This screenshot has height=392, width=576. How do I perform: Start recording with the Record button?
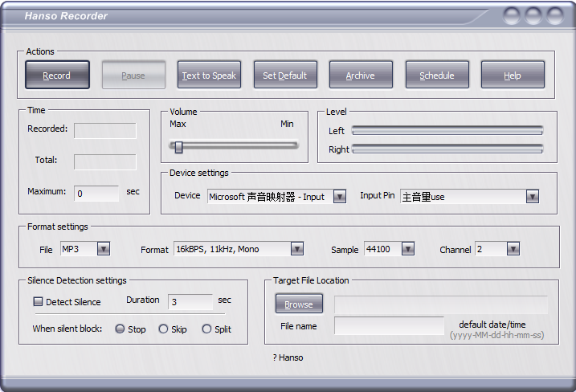[x=57, y=75]
